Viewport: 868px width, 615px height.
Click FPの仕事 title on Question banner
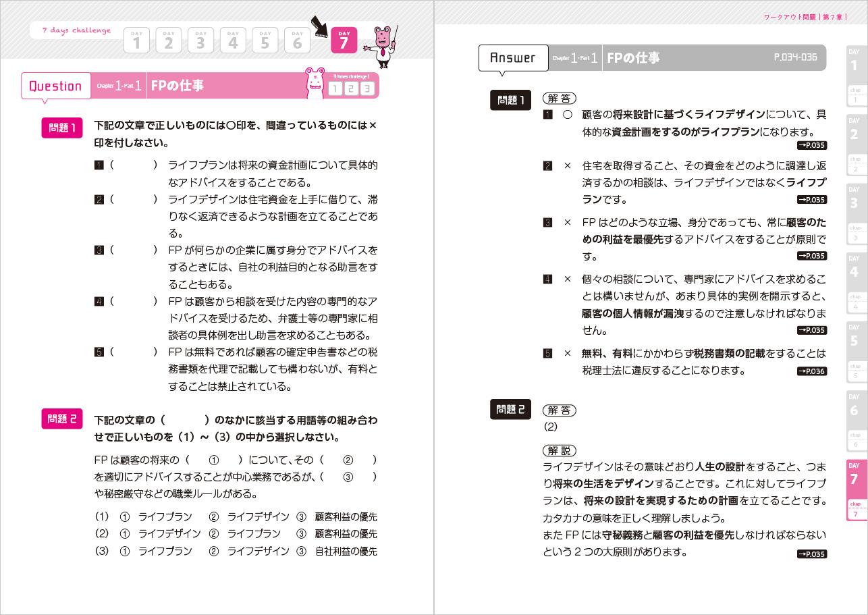(178, 86)
